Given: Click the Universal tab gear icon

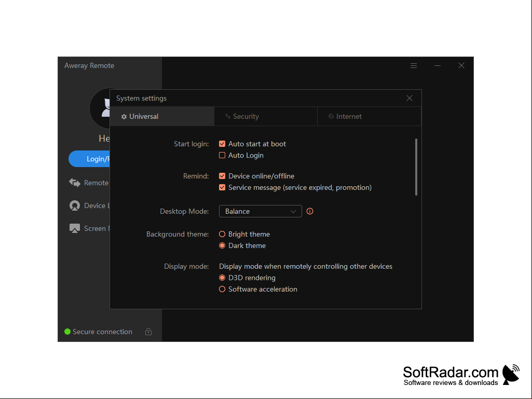Looking at the screenshot, I should [x=124, y=117].
